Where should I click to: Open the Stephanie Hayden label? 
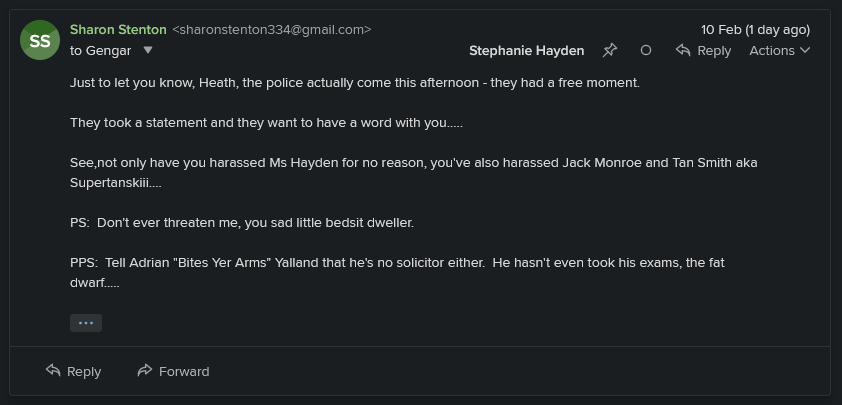point(526,50)
